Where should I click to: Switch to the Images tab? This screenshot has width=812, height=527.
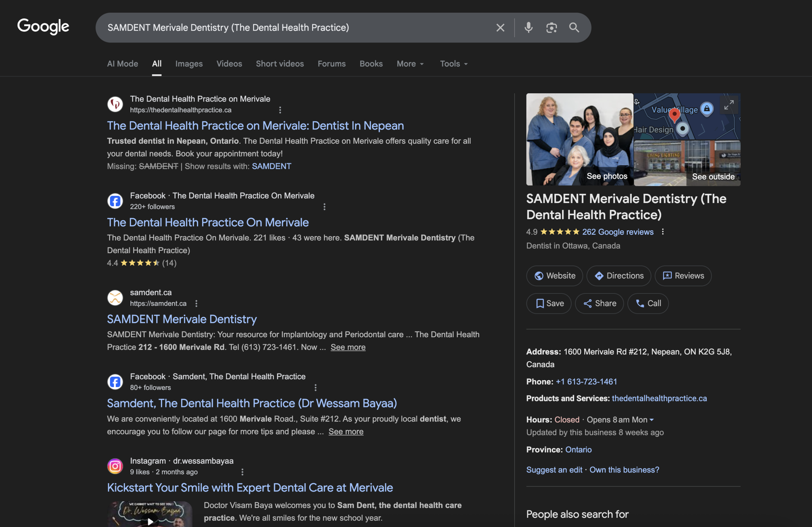click(189, 63)
